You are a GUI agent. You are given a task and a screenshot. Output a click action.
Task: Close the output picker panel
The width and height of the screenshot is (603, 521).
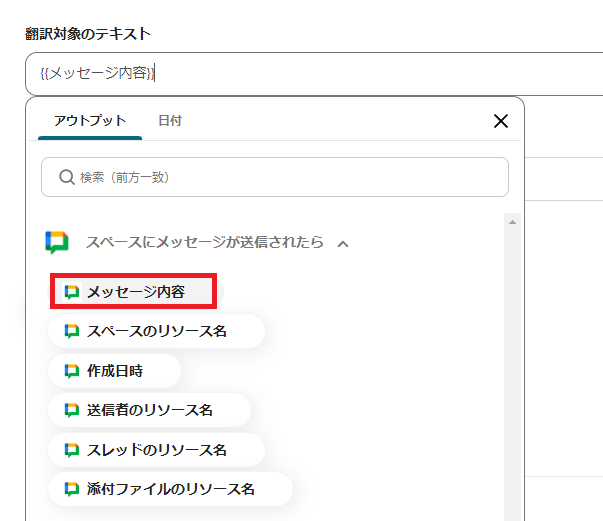pos(501,121)
